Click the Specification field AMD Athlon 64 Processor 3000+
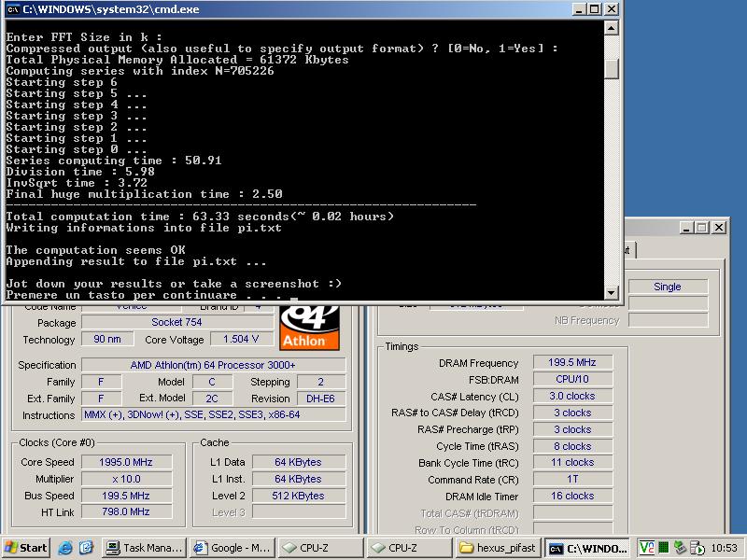 point(213,365)
